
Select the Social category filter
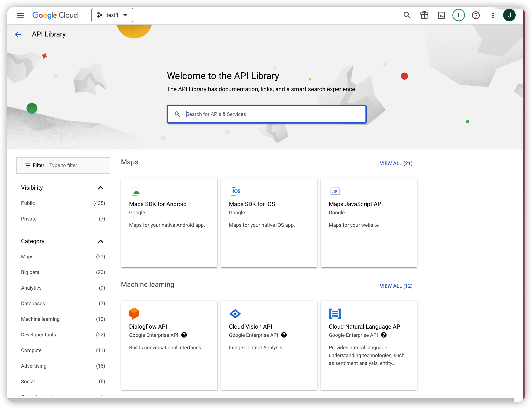tap(63, 381)
